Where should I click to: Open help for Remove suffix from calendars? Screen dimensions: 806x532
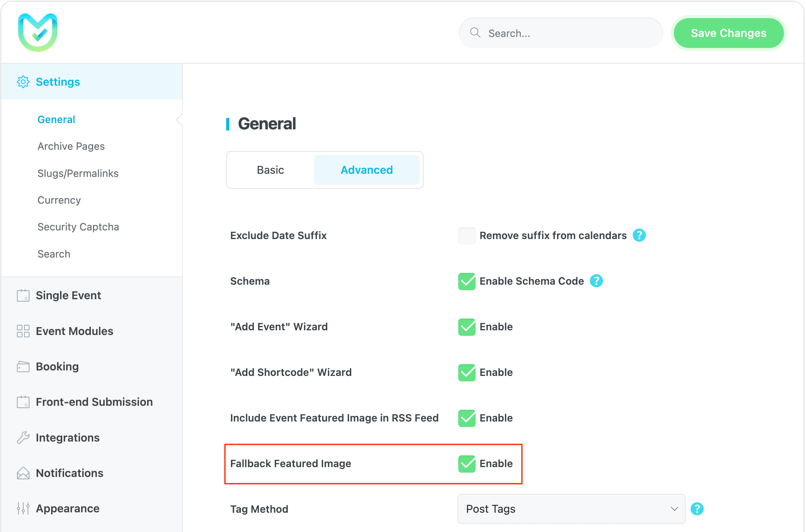pos(639,235)
